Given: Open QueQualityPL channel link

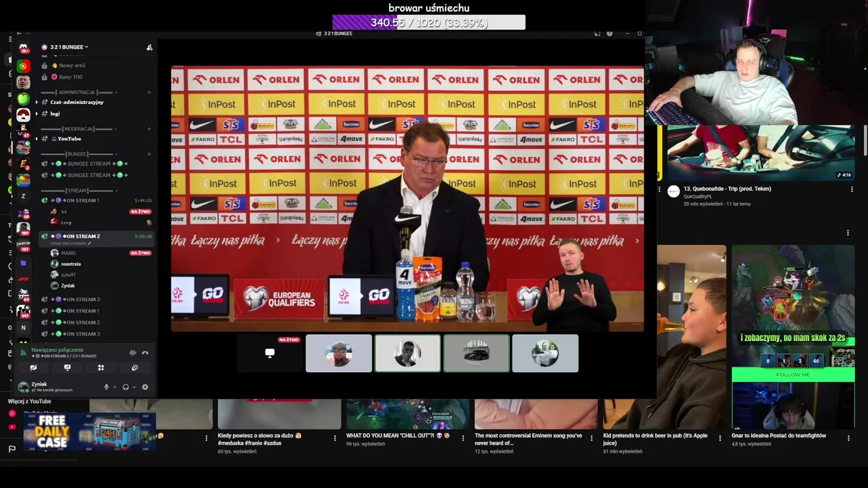Looking at the screenshot, I should click(698, 197).
